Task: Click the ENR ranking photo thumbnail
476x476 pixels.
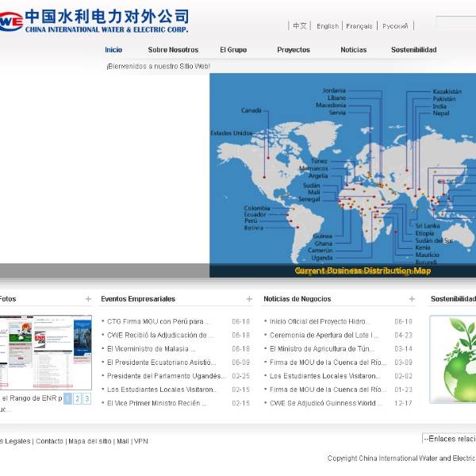Action: point(45,353)
